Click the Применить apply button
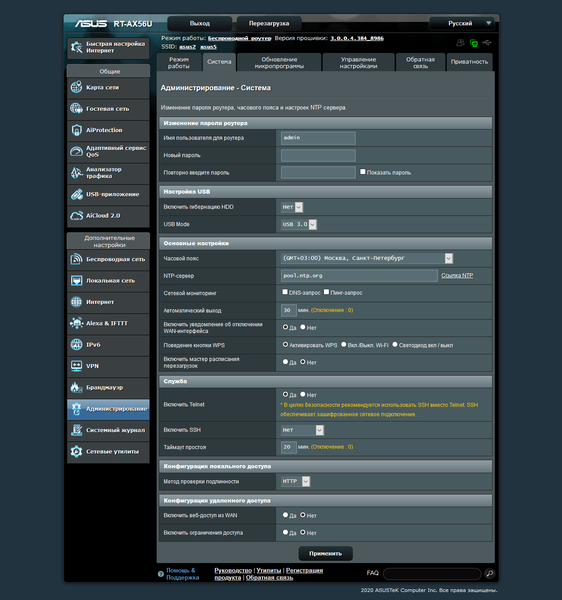Image resolution: width=562 pixels, height=600 pixels. 325,553
